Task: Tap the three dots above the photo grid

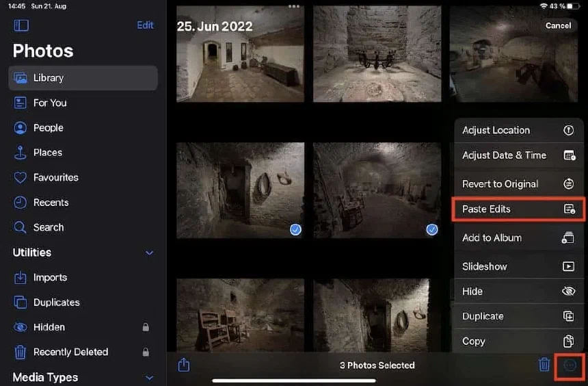Action: pyautogui.click(x=294, y=6)
